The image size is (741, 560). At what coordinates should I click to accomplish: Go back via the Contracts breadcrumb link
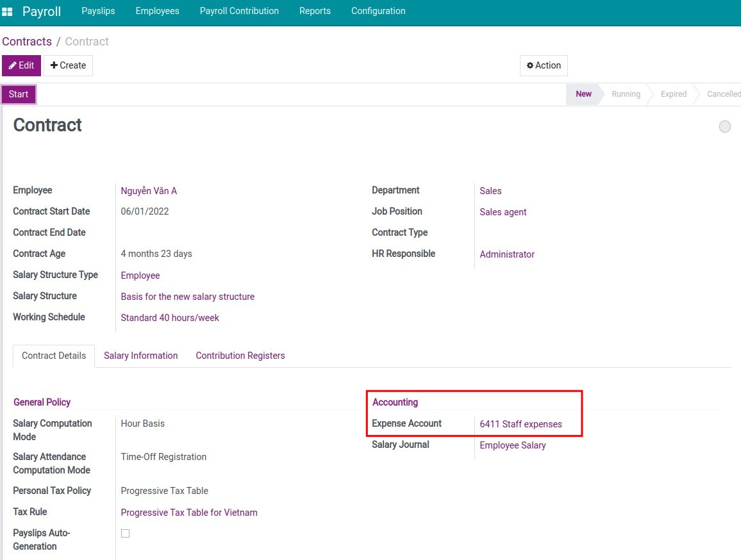[27, 41]
